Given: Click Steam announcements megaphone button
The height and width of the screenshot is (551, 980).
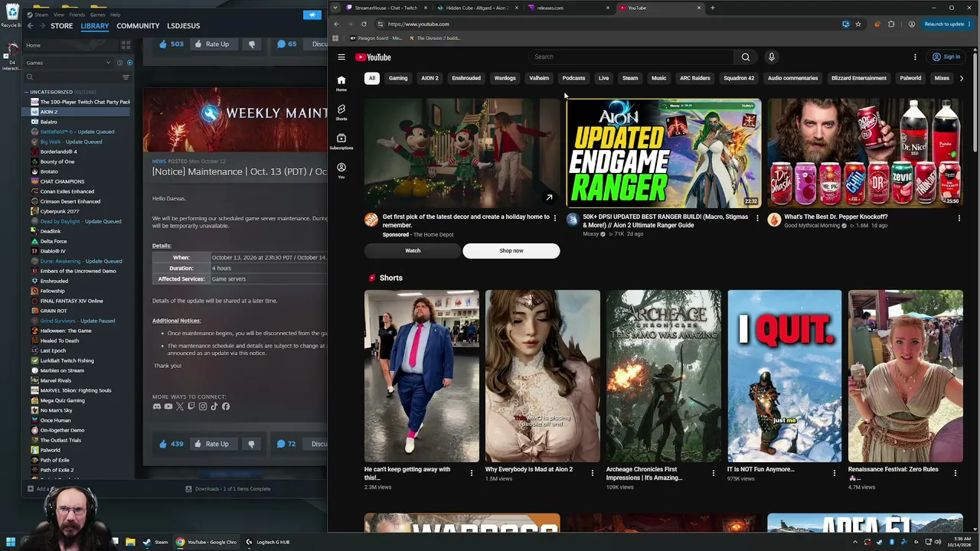Looking at the screenshot, I should 312,15.
